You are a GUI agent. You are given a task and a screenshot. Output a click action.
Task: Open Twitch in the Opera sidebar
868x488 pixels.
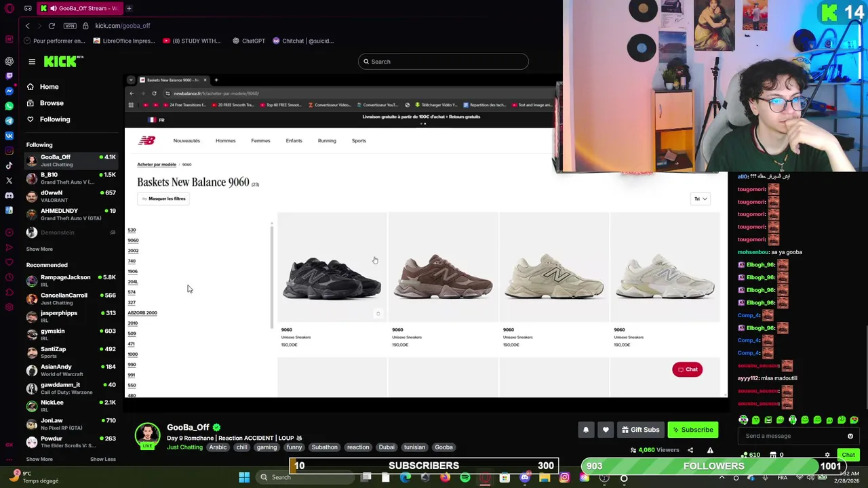point(9,76)
